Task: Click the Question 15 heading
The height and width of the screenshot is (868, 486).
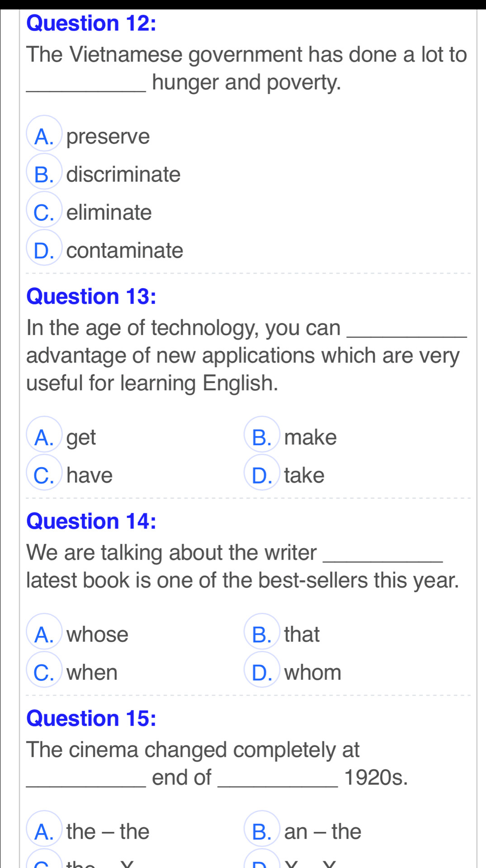Action: [x=91, y=718]
